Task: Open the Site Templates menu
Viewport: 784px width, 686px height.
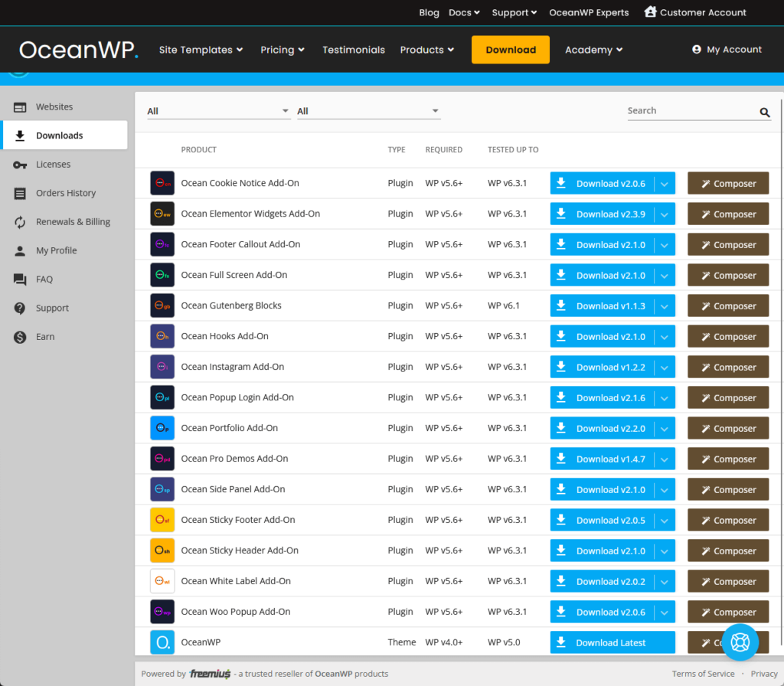Action: tap(201, 50)
